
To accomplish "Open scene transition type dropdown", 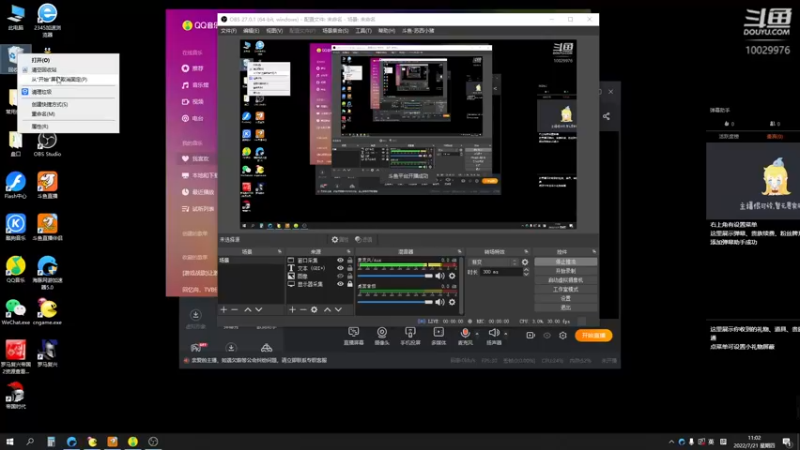I will point(493,262).
